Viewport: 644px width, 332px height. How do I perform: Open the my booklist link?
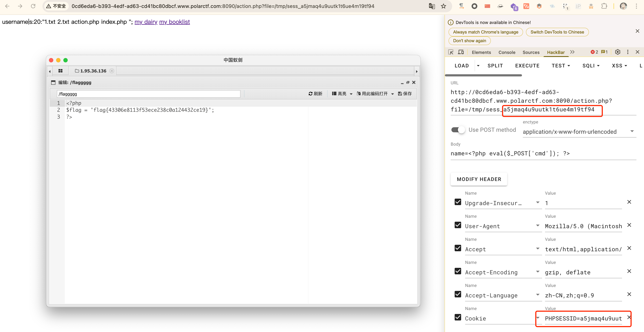174,22
